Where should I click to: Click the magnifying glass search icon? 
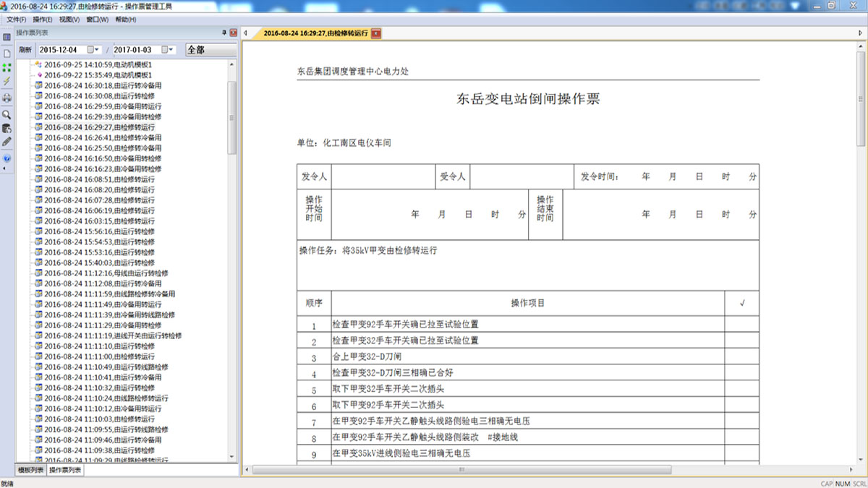coord(7,114)
